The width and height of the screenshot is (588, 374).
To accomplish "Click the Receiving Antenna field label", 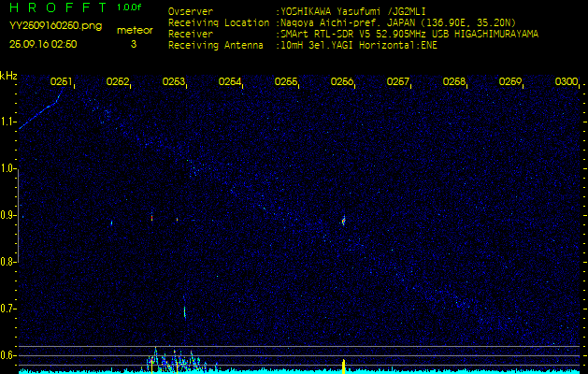I will click(x=216, y=46).
